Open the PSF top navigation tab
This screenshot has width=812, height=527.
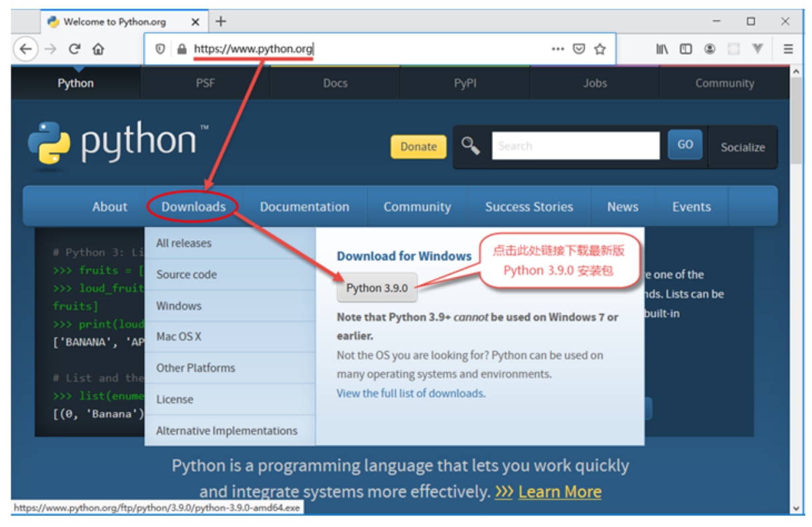click(206, 83)
